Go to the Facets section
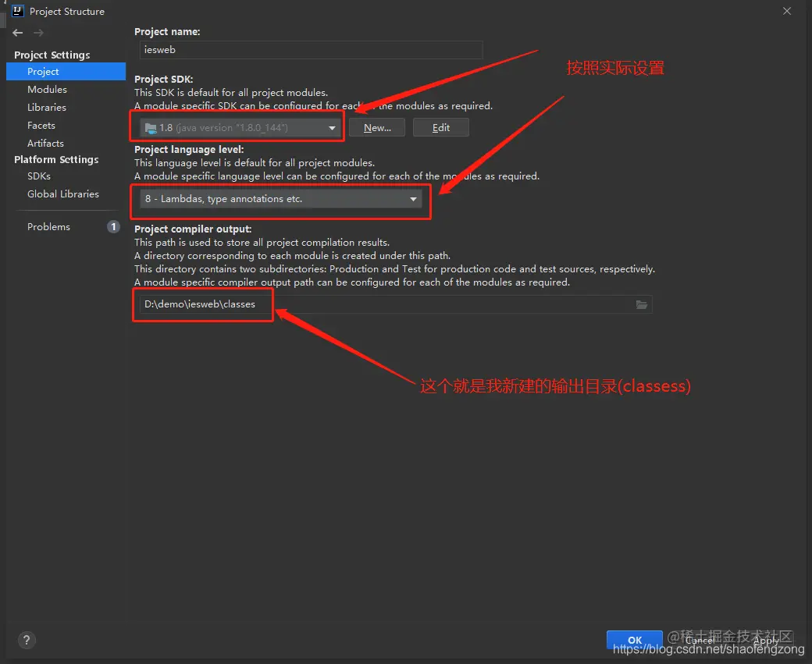The width and height of the screenshot is (812, 664). click(41, 126)
